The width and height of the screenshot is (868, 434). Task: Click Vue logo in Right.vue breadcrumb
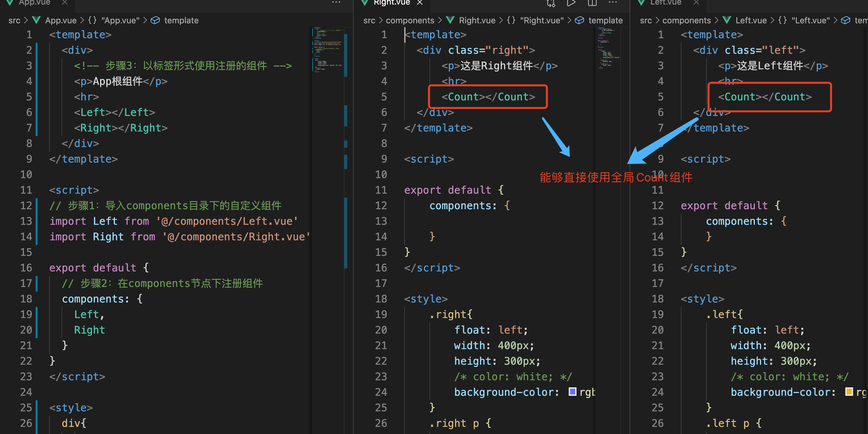(x=450, y=20)
